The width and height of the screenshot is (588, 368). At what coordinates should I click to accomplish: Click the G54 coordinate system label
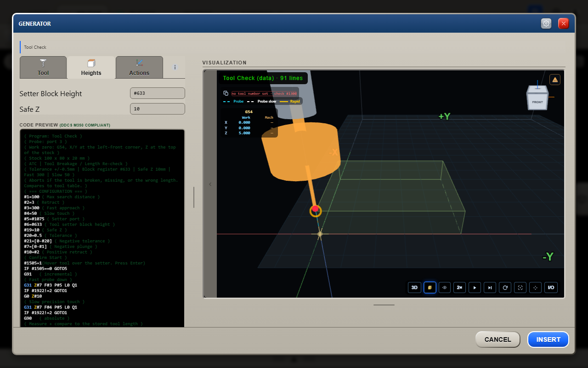point(249,112)
